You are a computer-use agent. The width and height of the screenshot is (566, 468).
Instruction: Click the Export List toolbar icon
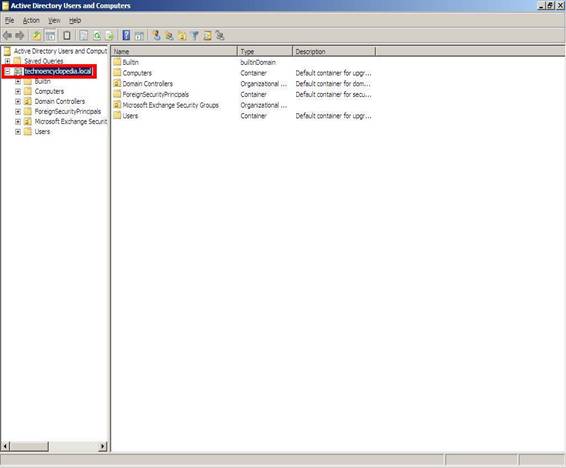(x=109, y=35)
